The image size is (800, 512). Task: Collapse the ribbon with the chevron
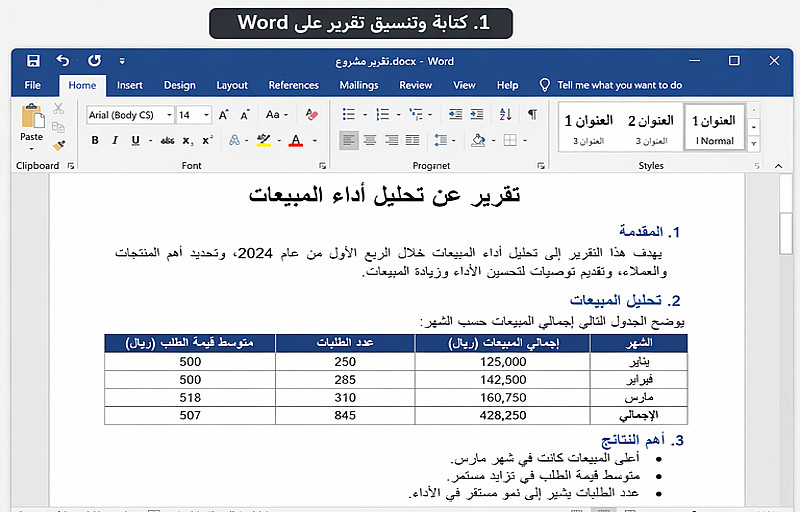click(x=778, y=166)
